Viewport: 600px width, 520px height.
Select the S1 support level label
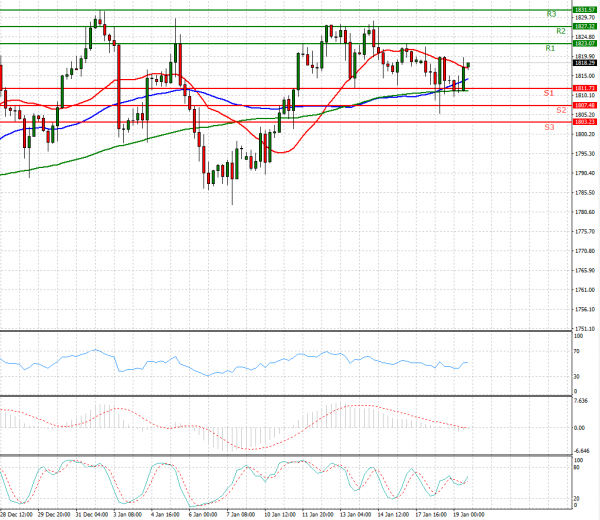pos(550,93)
